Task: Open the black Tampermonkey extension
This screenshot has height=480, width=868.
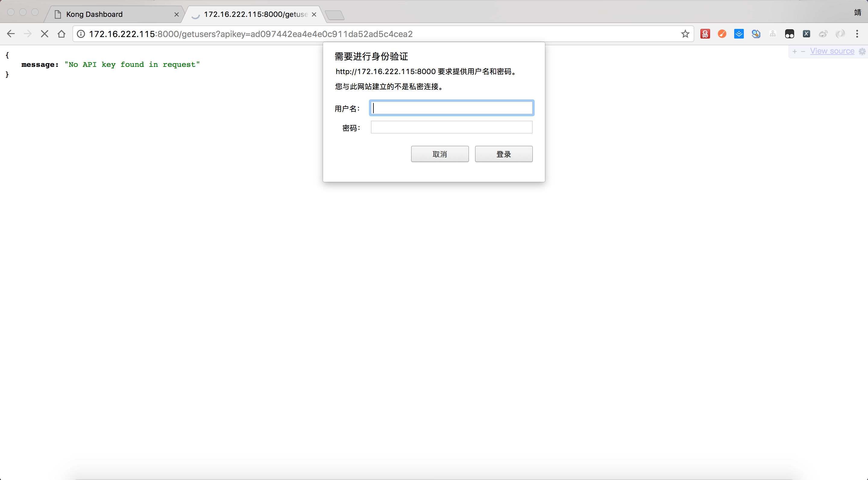Action: click(x=790, y=34)
